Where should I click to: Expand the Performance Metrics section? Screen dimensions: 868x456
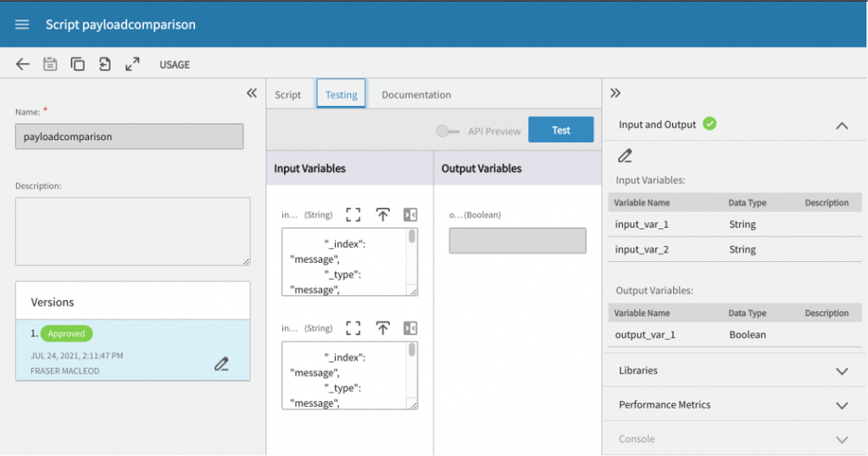tap(841, 405)
